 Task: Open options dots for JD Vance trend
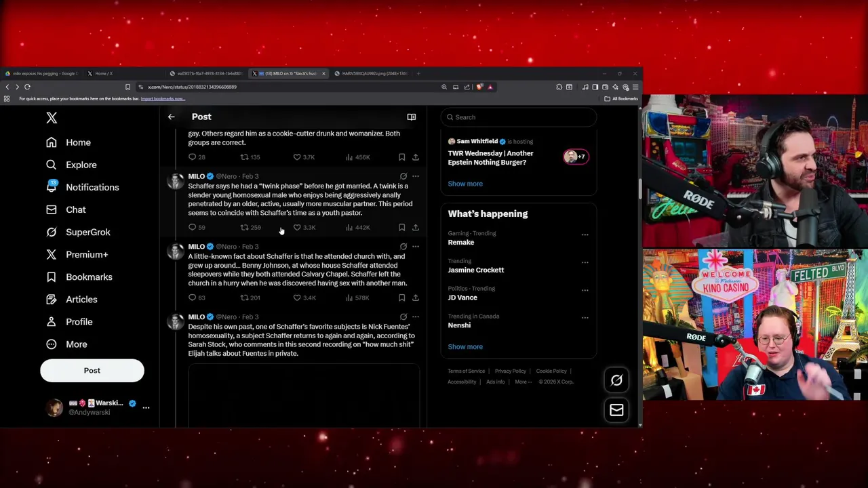pyautogui.click(x=585, y=291)
